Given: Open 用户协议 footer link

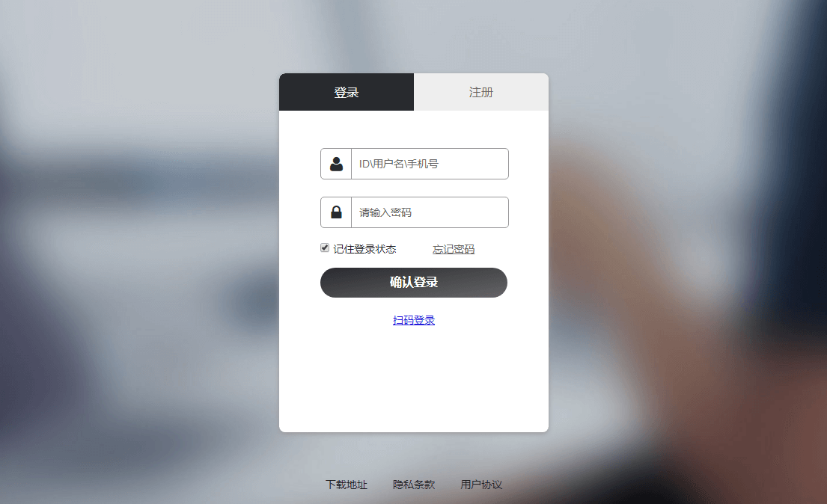Looking at the screenshot, I should [481, 484].
